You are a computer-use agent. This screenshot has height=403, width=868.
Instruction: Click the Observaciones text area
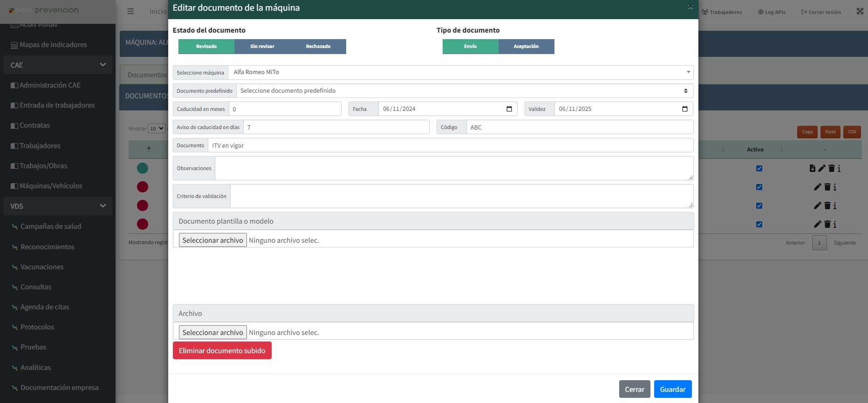point(454,168)
